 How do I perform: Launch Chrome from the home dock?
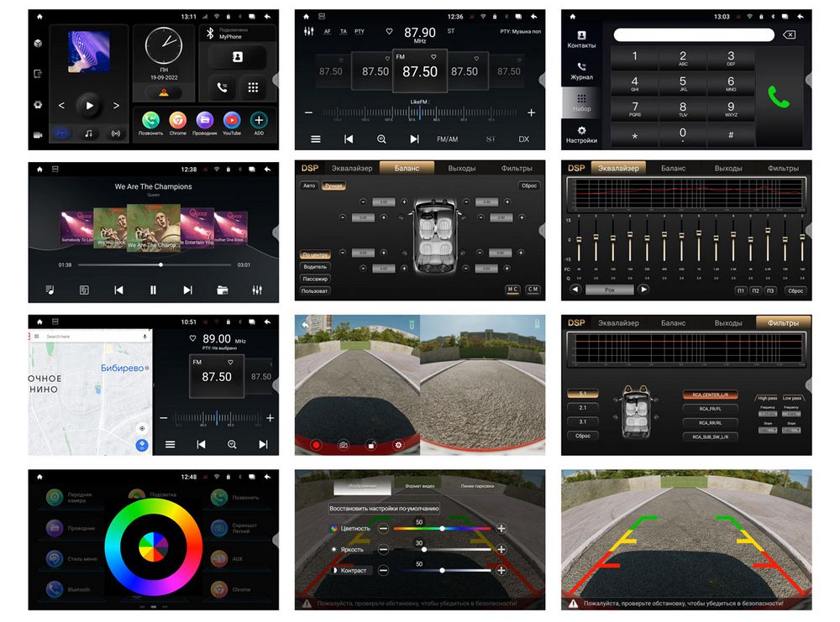tap(177, 120)
